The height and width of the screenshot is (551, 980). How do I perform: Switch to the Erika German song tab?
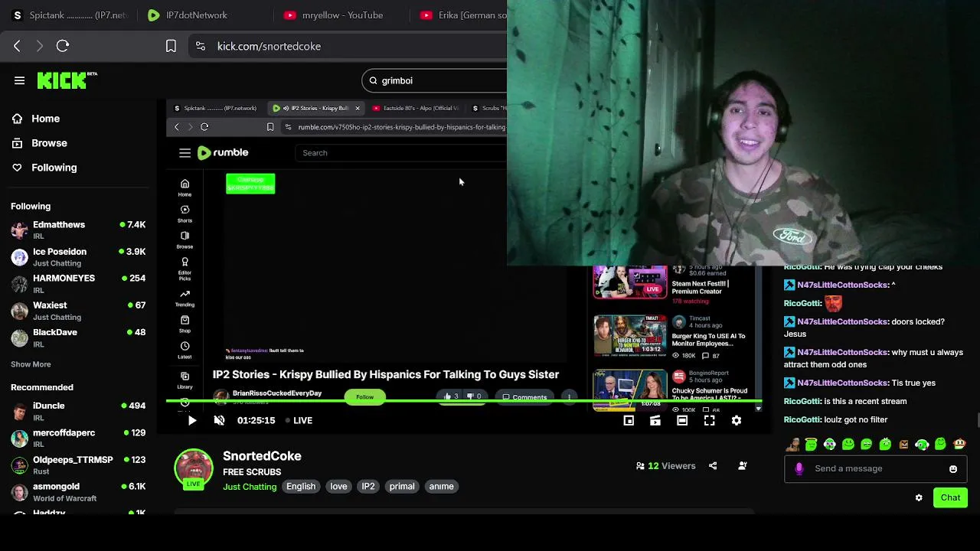pos(462,15)
